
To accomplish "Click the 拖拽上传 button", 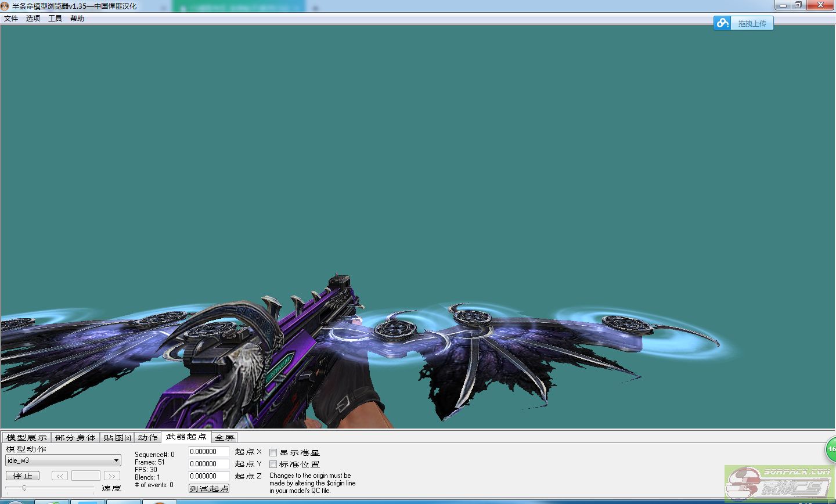I will click(752, 23).
